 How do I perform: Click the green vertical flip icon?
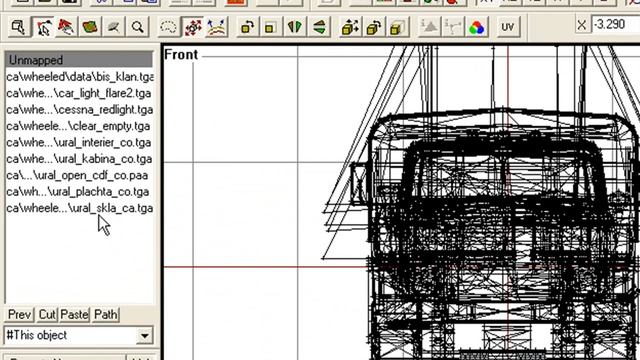pyautogui.click(x=319, y=27)
